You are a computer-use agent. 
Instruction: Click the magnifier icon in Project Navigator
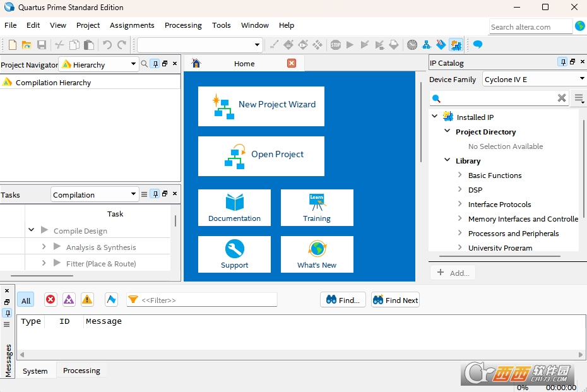coord(144,64)
